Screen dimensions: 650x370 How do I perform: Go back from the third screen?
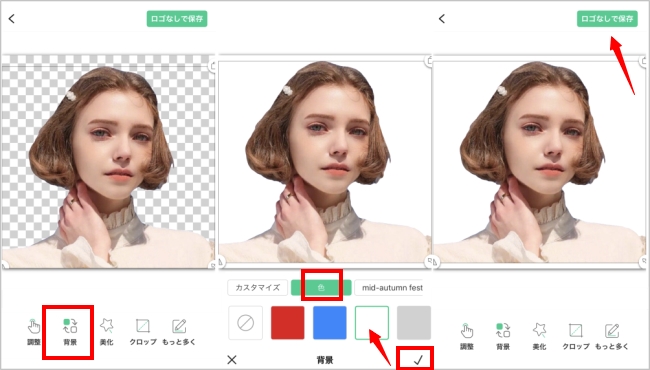[x=442, y=19]
